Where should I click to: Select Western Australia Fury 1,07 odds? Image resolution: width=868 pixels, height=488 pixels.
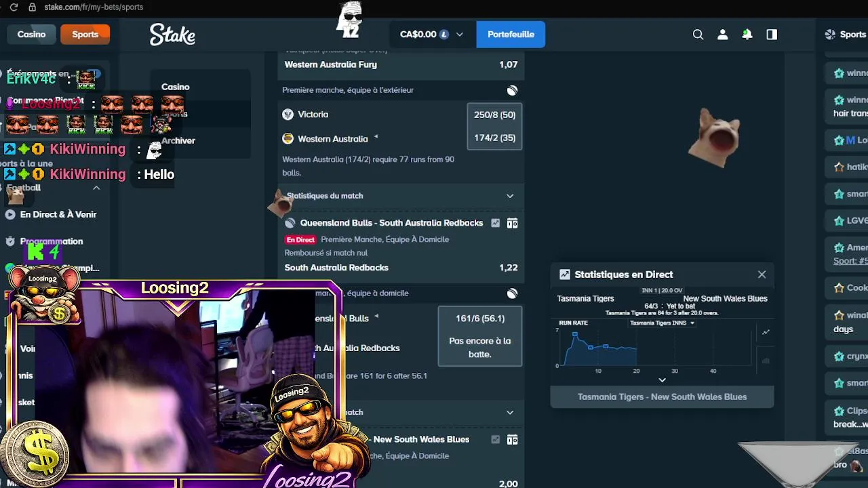[x=401, y=64]
